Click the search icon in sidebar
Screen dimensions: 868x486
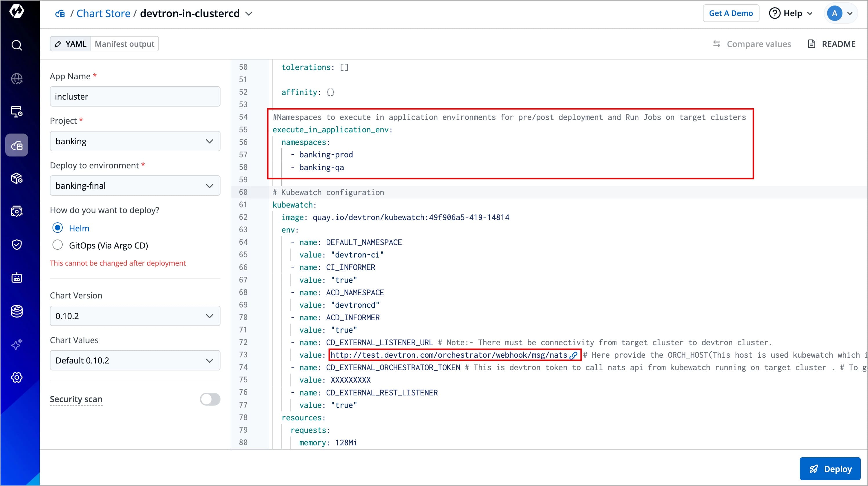17,45
